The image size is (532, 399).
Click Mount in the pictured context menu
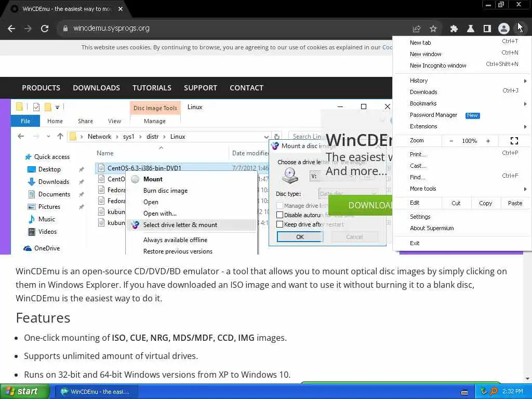[x=153, y=179]
